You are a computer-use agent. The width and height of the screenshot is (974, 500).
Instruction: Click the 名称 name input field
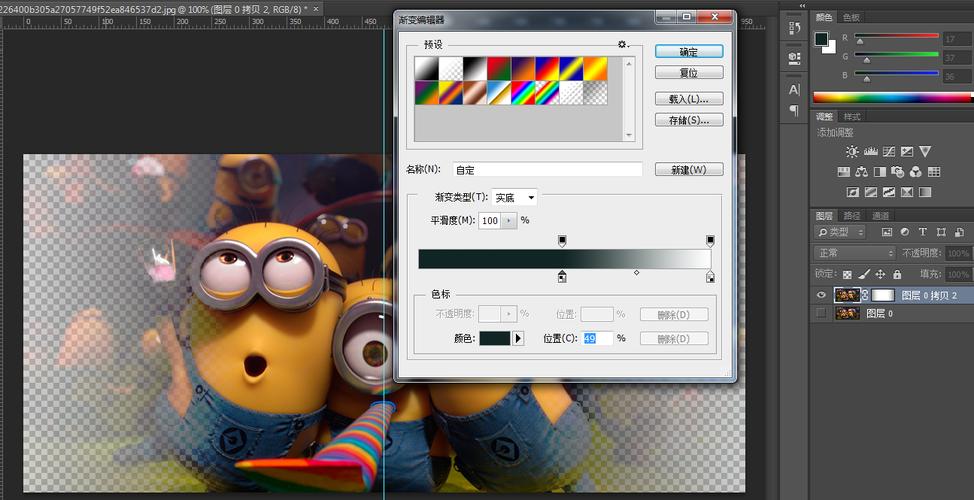(546, 170)
